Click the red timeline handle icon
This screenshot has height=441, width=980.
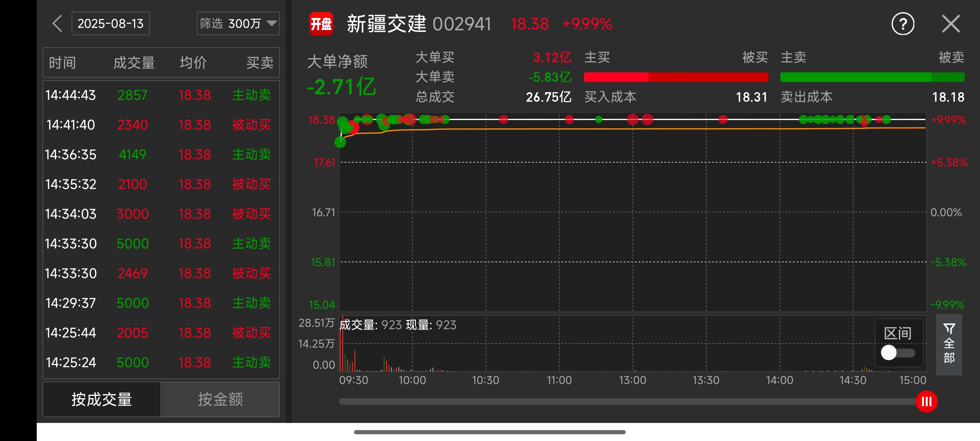[926, 401]
